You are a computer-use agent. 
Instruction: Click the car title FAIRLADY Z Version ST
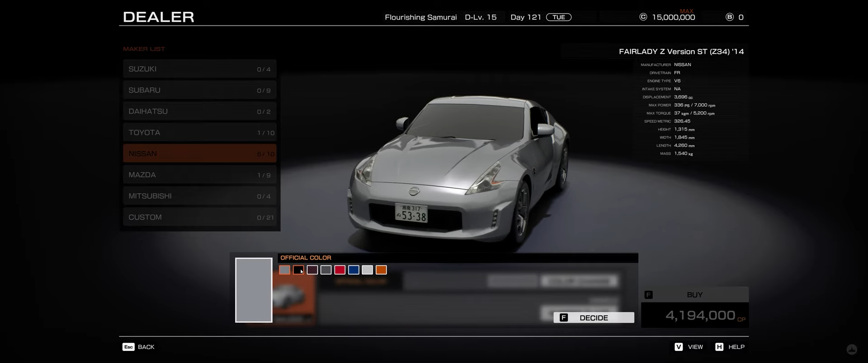point(681,51)
